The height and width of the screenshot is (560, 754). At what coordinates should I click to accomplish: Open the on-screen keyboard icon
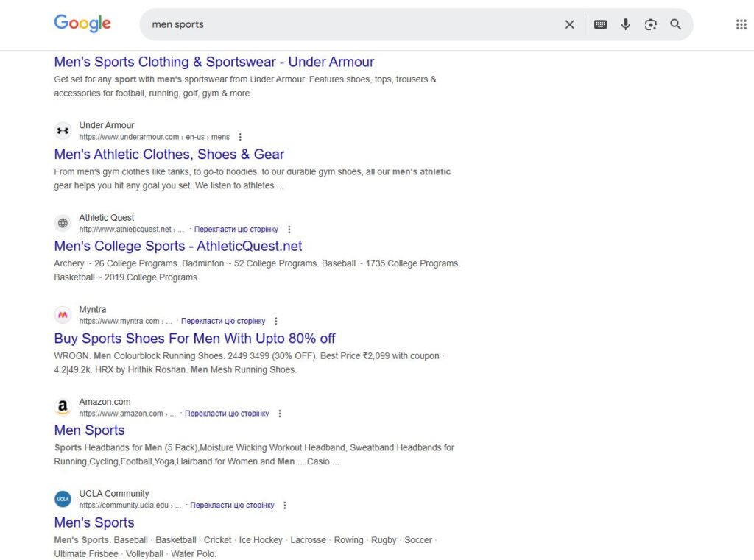point(600,24)
